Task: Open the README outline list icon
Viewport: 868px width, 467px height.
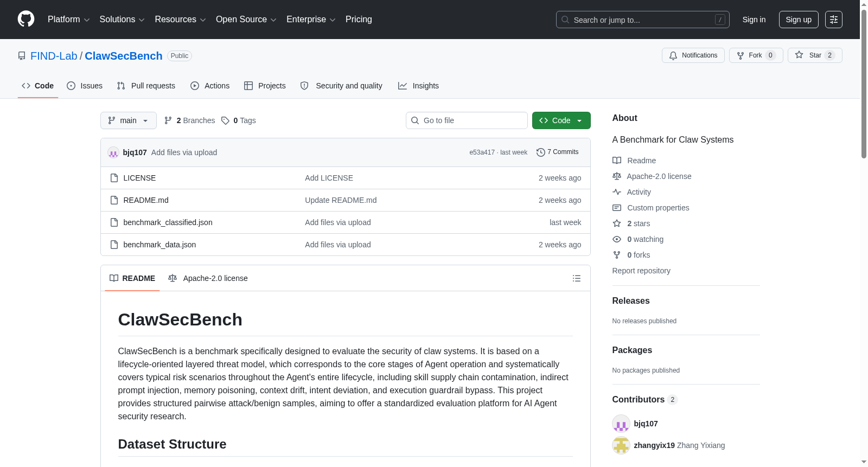Action: [x=577, y=278]
